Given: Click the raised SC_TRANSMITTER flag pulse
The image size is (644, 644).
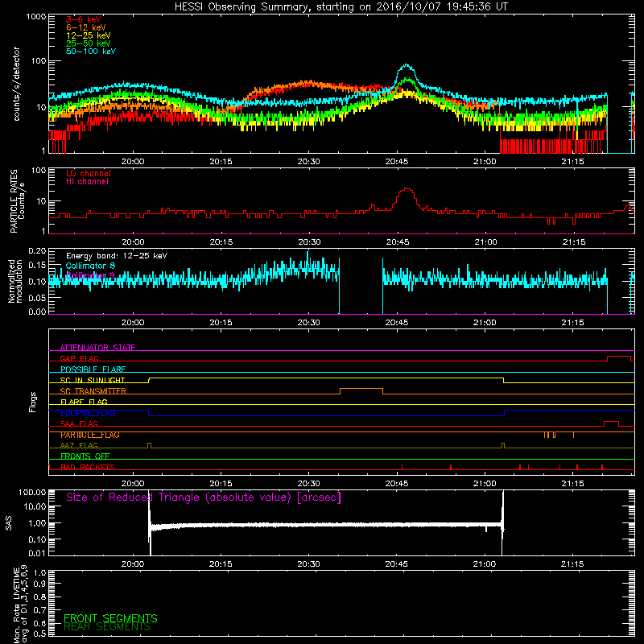Looking at the screenshot, I should (361, 389).
